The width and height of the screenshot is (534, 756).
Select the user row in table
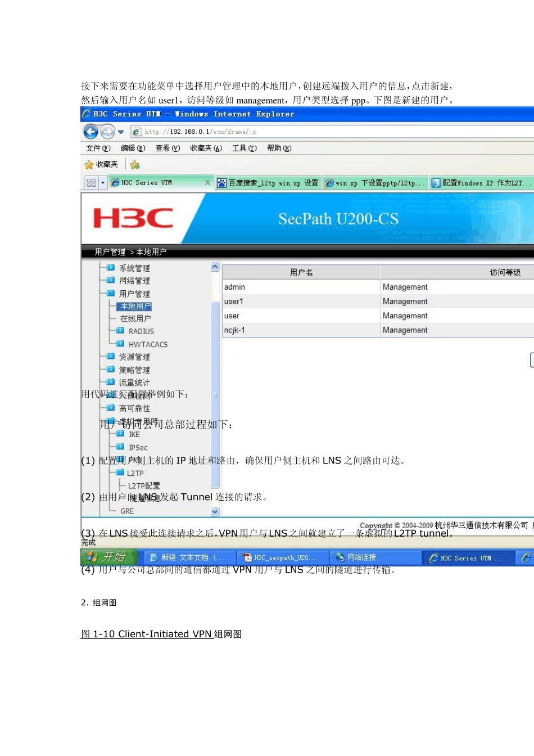coord(378,316)
